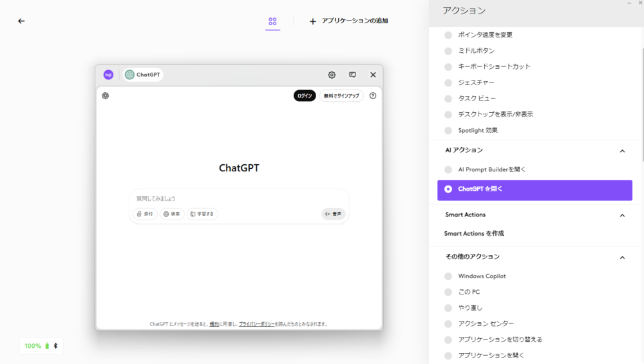The width and height of the screenshot is (644, 364).
Task: Collapse the AI アクション section chevron
Action: (x=622, y=151)
